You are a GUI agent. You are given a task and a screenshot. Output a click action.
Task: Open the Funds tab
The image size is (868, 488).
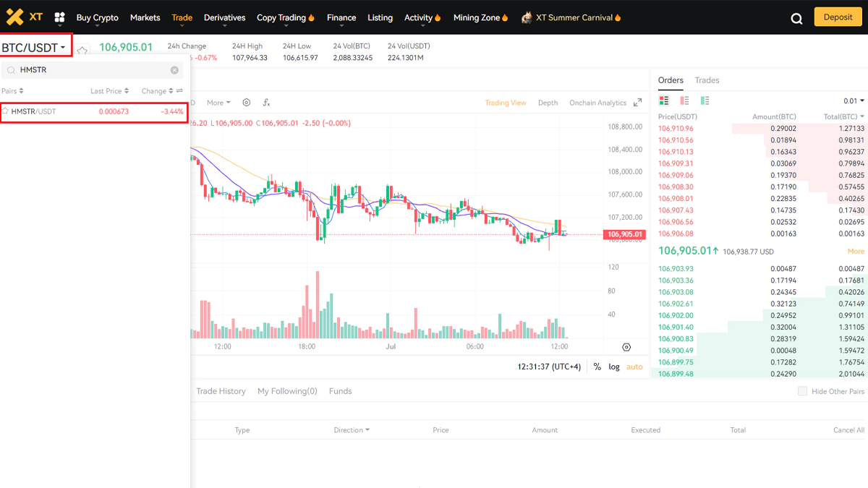[x=340, y=391]
